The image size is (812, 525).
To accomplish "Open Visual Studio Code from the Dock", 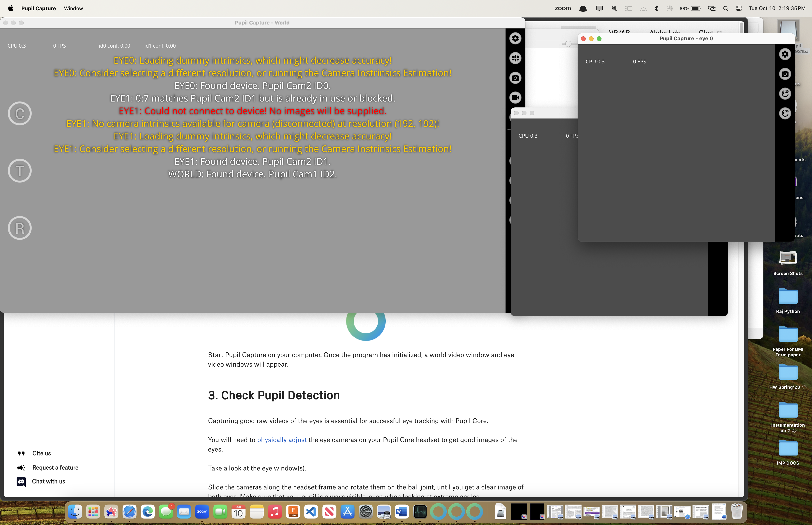I will coord(311,512).
